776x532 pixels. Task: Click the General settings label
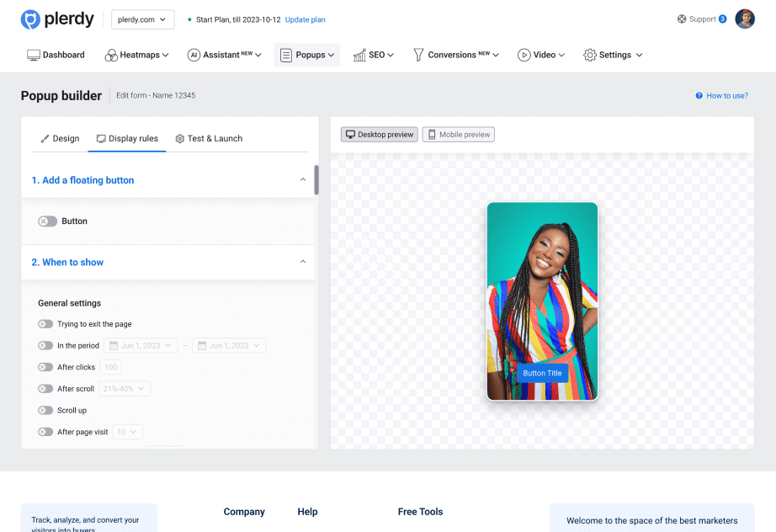(x=69, y=303)
